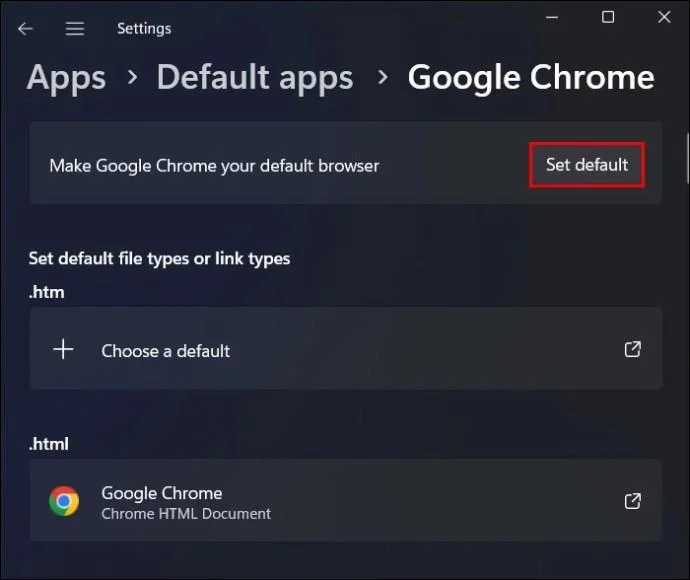Click the Settings window title text
Screen dimensions: 690x580
click(144, 29)
